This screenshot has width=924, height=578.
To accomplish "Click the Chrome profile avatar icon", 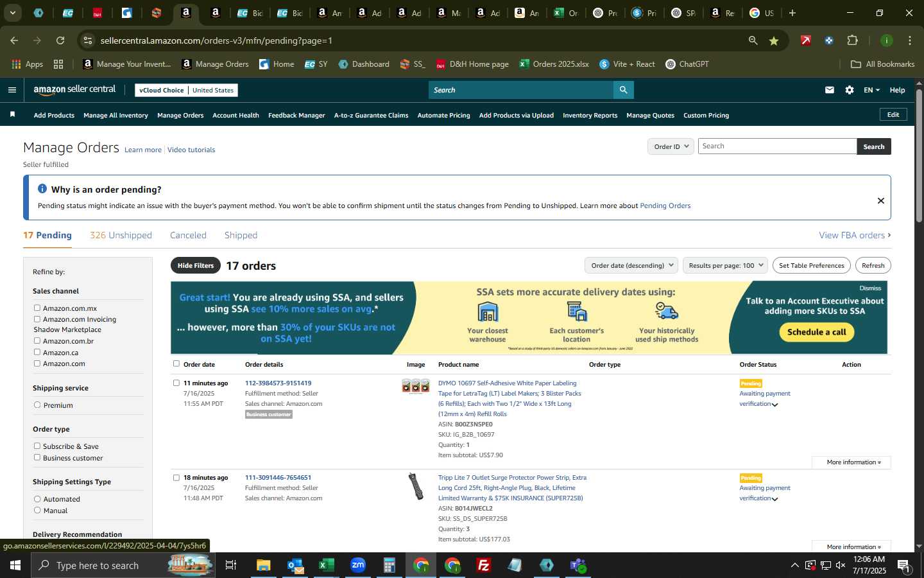I will coord(886,40).
